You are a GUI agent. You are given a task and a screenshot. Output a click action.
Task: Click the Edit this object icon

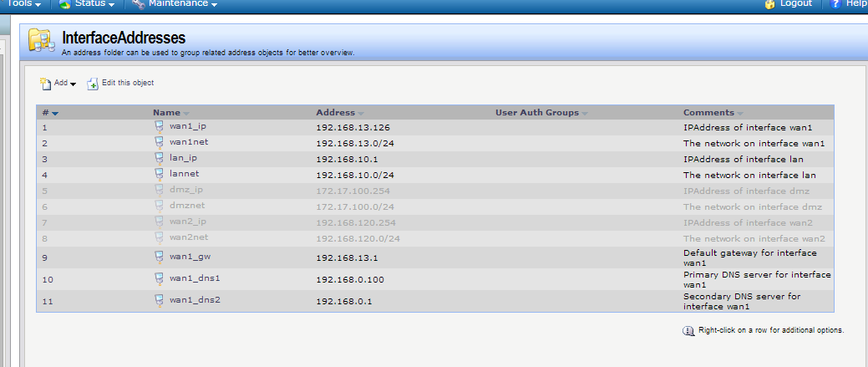tap(93, 84)
